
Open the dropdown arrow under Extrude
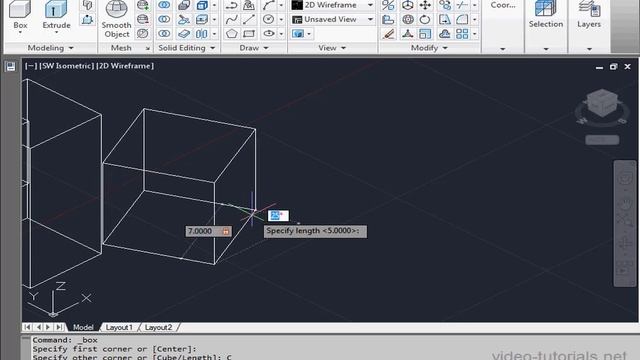click(56, 33)
